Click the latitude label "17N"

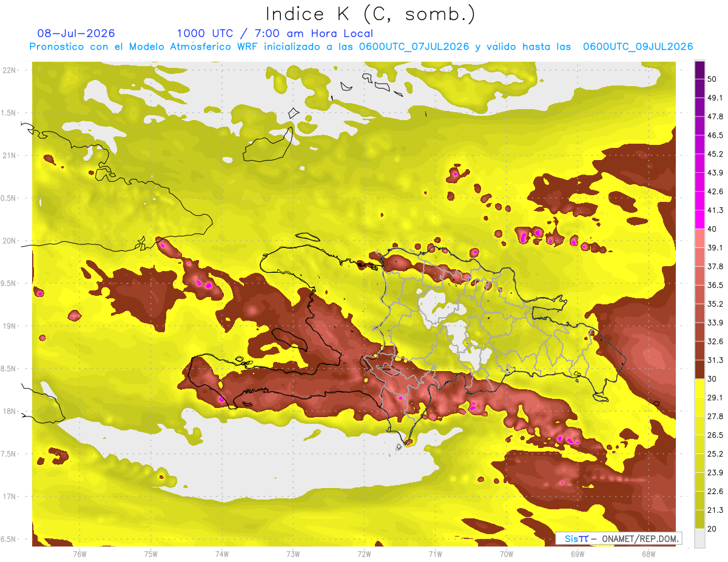click(10, 497)
